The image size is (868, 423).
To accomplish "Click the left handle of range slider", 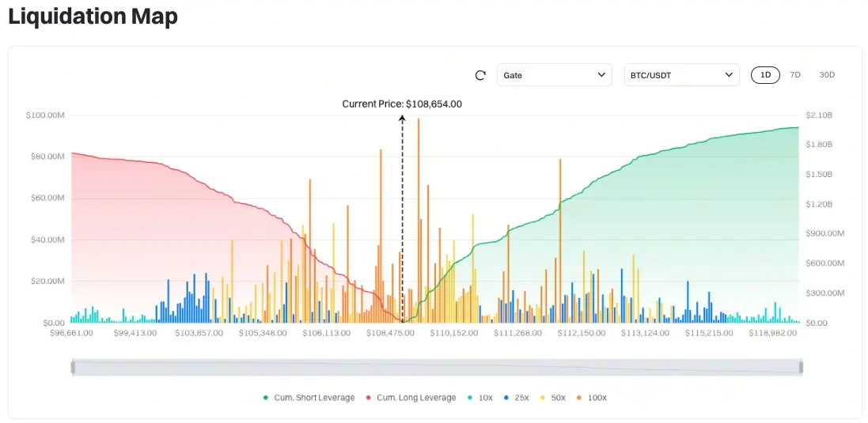I will point(73,367).
